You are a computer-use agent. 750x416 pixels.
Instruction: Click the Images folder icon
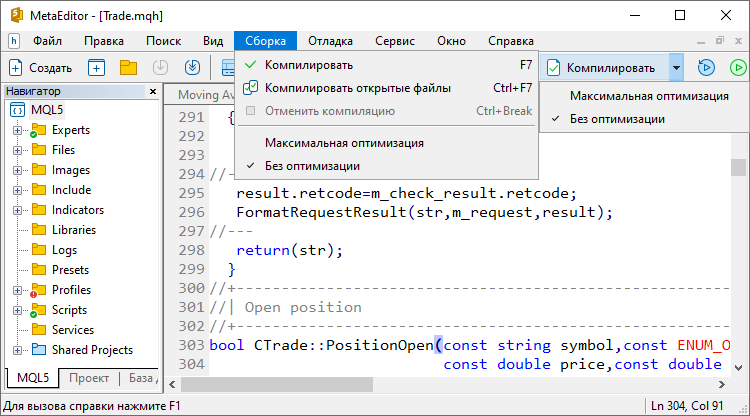pyautogui.click(x=39, y=170)
